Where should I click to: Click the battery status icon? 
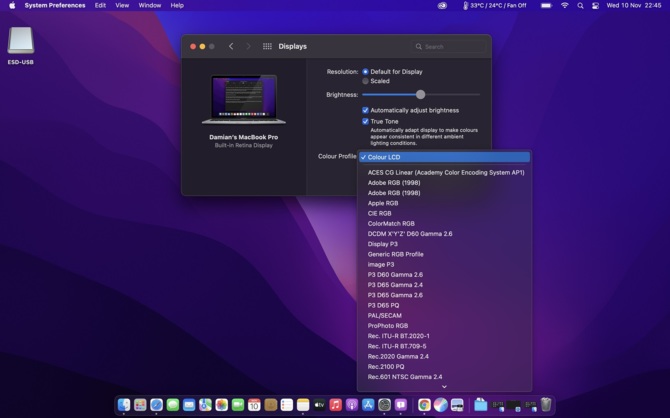coord(546,6)
